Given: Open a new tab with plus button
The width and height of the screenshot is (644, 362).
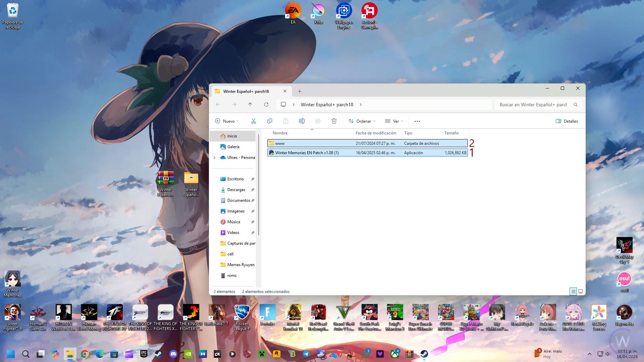Looking at the screenshot, I should (x=300, y=91).
